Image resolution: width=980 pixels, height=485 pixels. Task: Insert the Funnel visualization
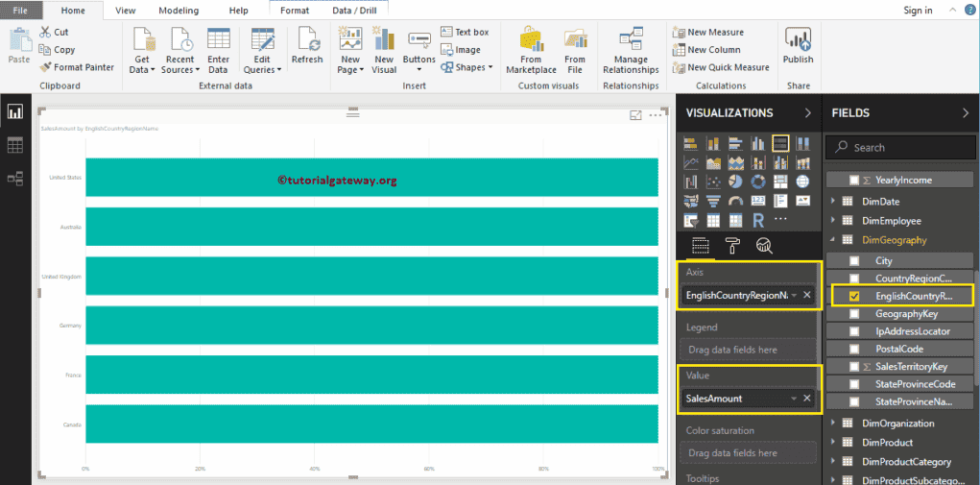pos(713,201)
